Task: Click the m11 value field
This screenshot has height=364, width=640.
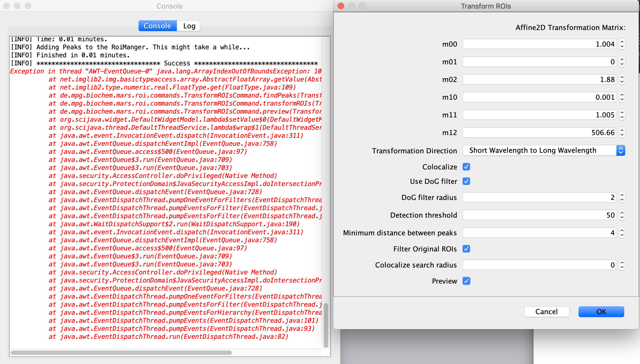Action: point(539,115)
